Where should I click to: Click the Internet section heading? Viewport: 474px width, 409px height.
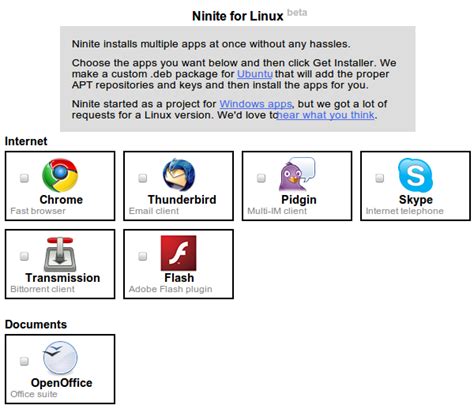26,141
